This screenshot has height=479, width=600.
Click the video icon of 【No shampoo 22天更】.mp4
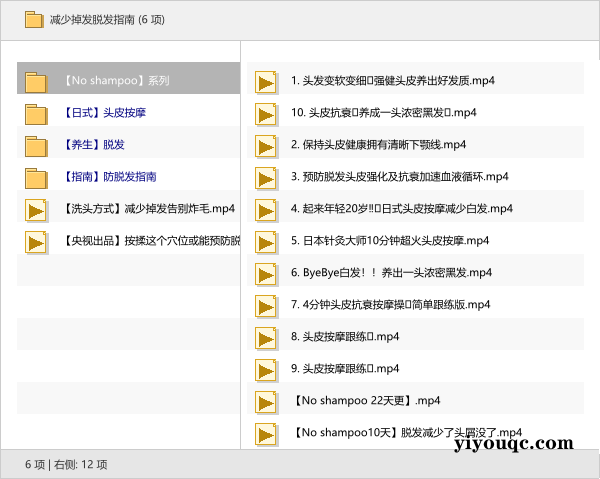[x=266, y=401]
